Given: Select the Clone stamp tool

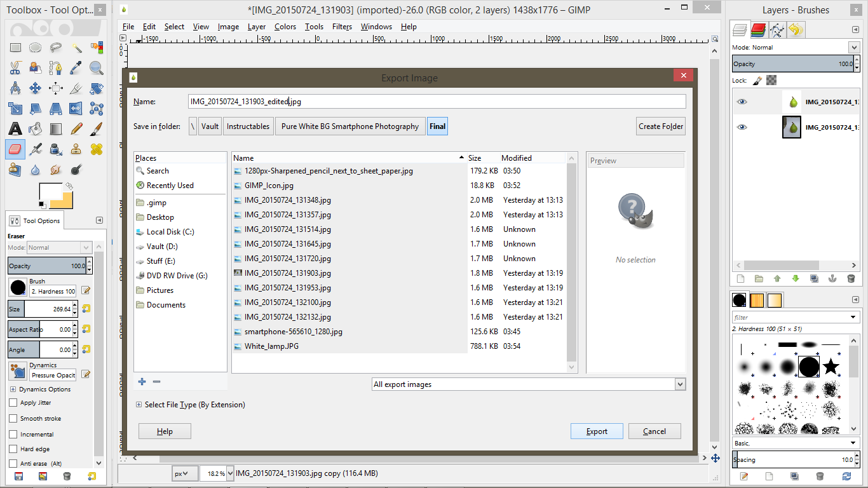Looking at the screenshot, I should (x=76, y=149).
